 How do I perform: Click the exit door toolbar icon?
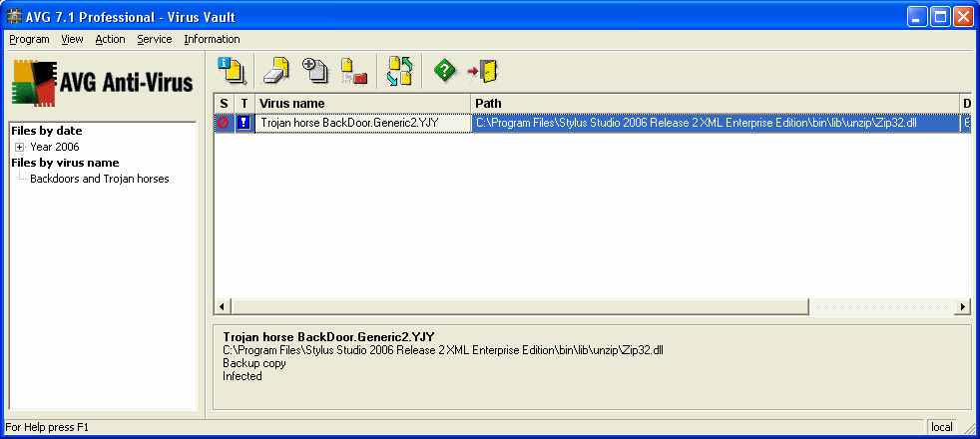482,71
